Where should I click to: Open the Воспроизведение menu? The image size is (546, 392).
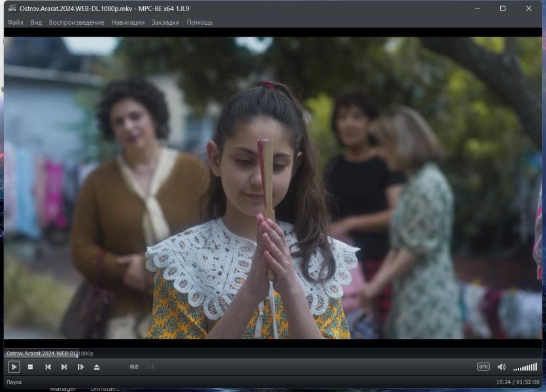(77, 22)
